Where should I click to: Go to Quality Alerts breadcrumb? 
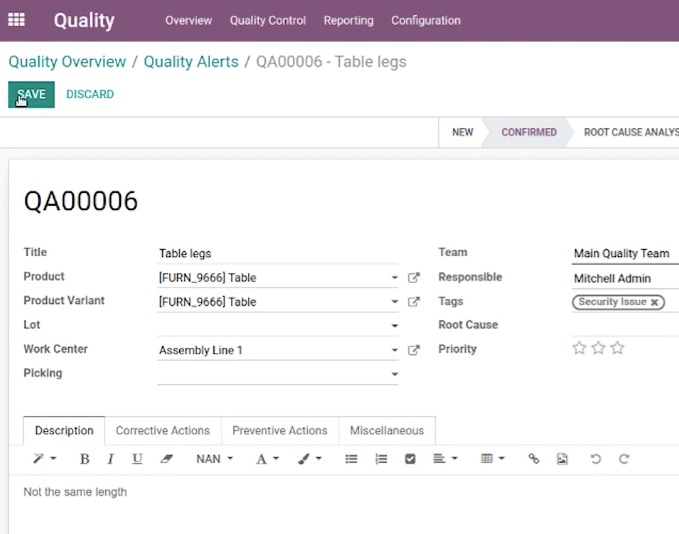point(191,62)
